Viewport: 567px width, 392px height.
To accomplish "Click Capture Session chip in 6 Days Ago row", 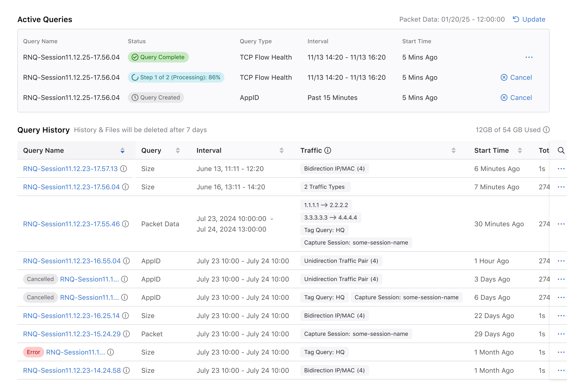I will click(406, 297).
